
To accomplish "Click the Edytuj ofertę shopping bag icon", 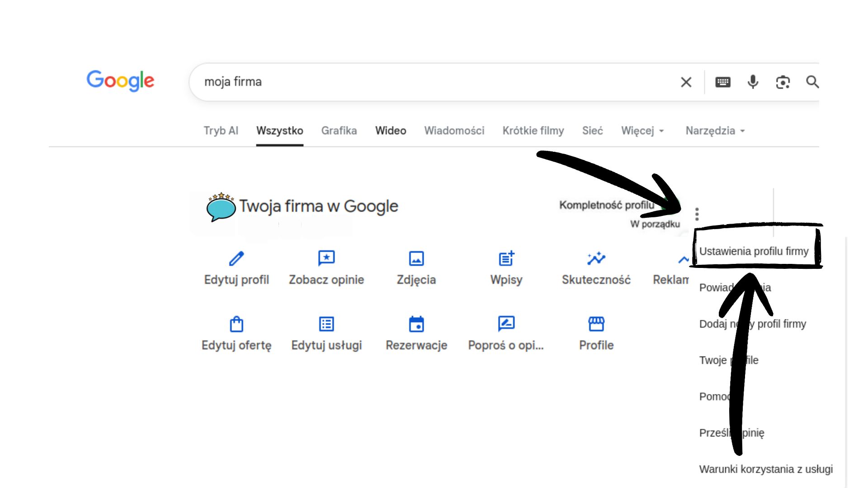I will [236, 324].
